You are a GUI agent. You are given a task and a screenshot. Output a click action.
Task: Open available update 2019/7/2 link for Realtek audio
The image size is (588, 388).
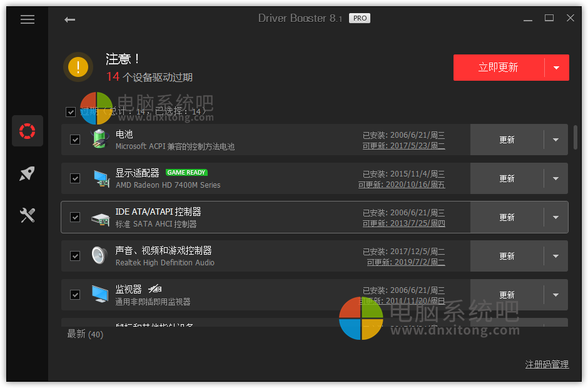point(406,262)
